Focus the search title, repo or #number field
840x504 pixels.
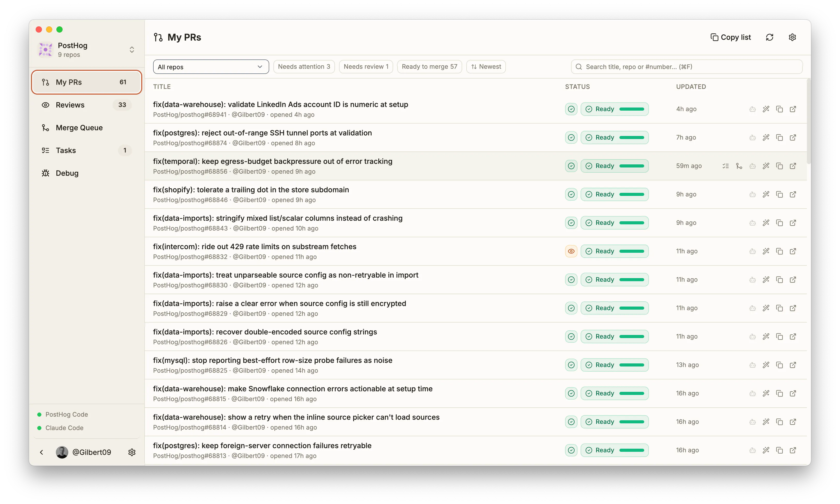pyautogui.click(x=686, y=67)
